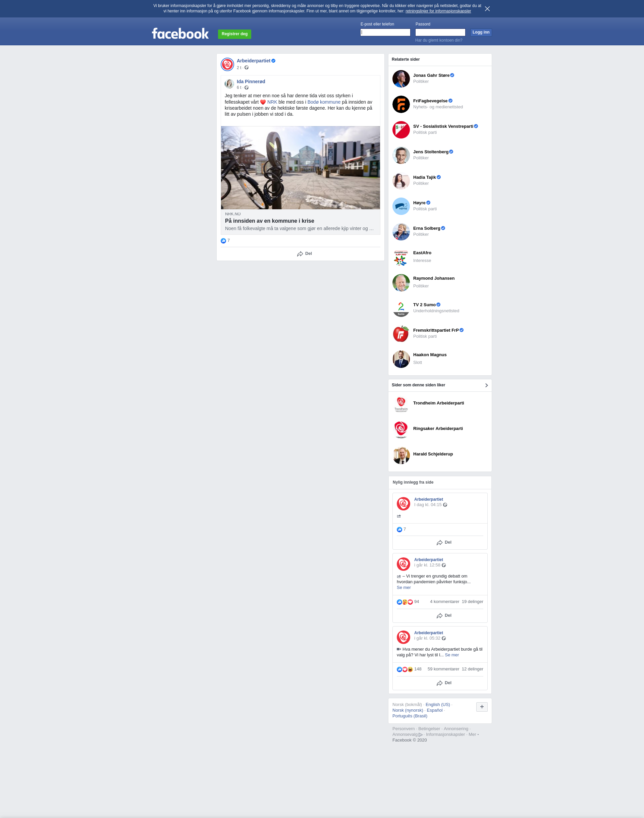The image size is (644, 818).
Task: Click the like reaction icon under main post
Action: coord(223,240)
